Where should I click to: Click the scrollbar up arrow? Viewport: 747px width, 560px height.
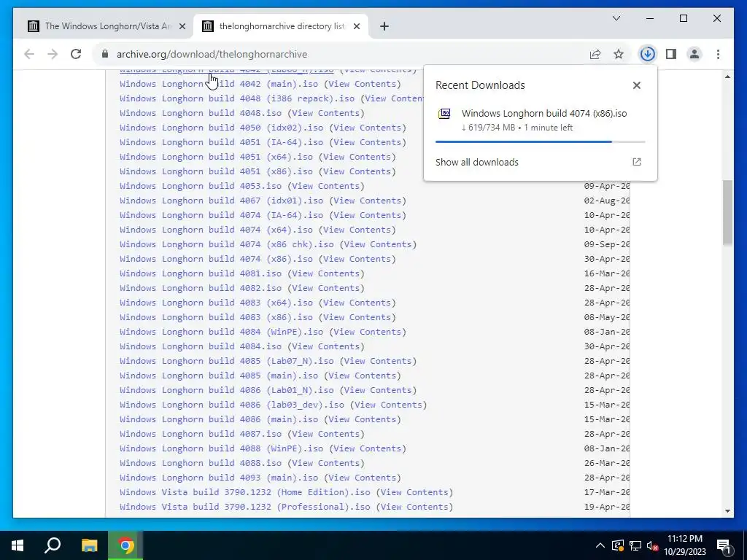pyautogui.click(x=727, y=76)
